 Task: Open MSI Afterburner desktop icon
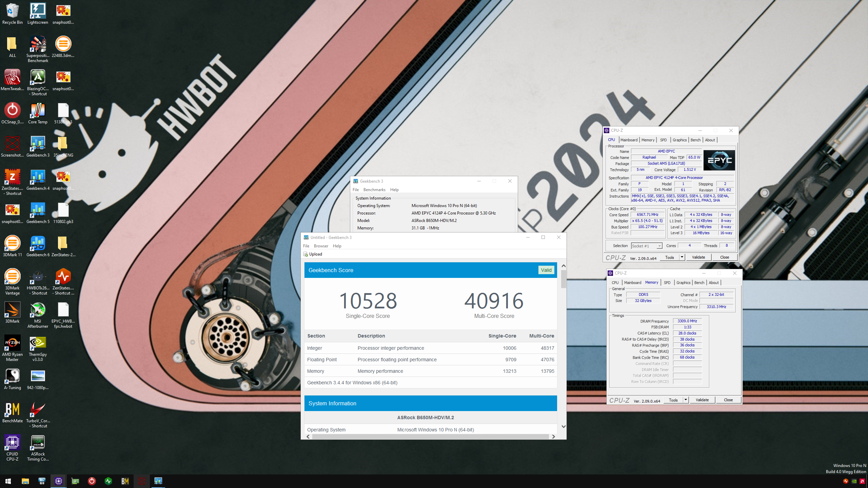coord(38,315)
